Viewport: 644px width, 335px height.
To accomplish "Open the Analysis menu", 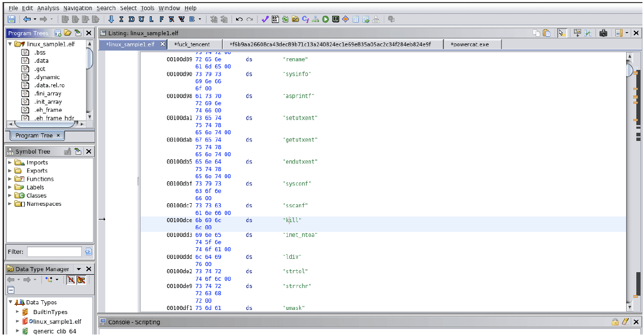I will (48, 8).
